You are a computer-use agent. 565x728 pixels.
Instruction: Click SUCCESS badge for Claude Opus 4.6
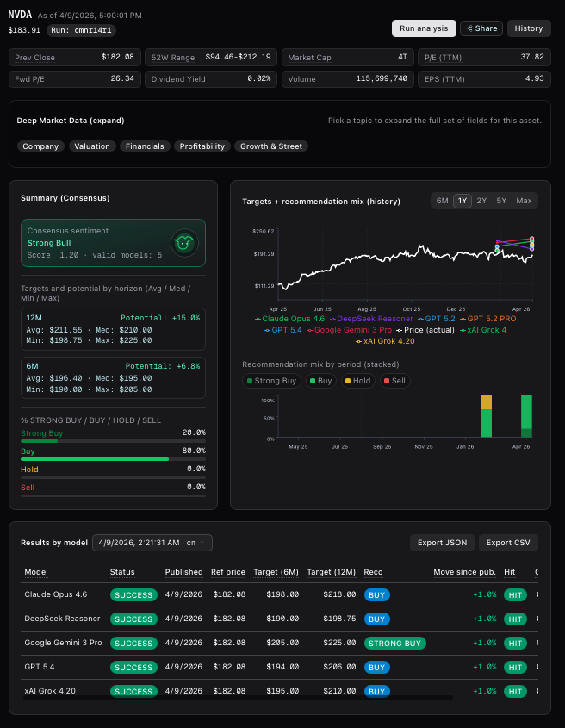point(133,595)
